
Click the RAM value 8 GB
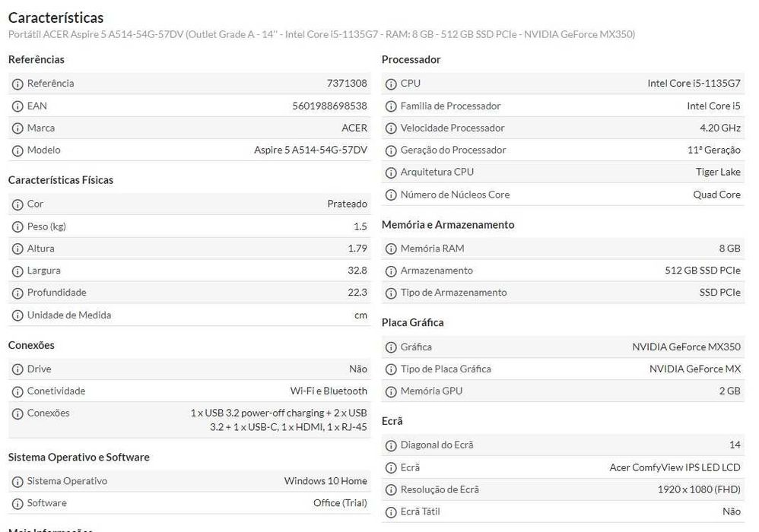point(730,248)
